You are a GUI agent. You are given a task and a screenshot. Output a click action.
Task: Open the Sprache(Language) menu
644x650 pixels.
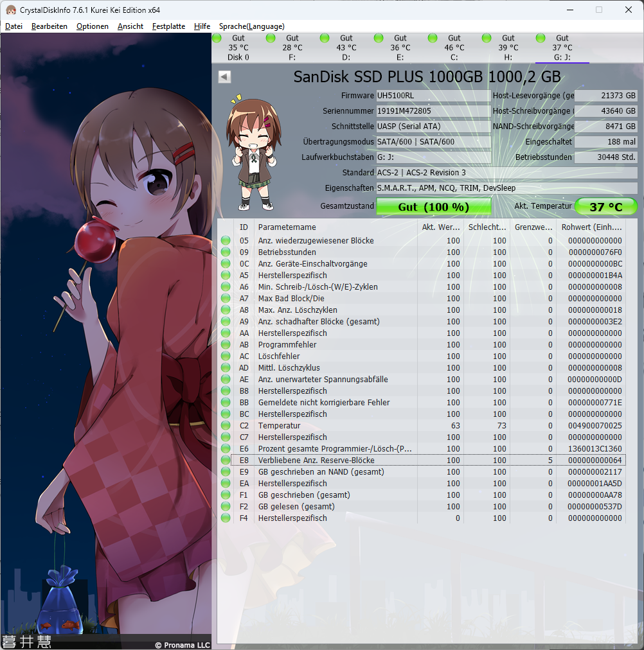pos(252,26)
